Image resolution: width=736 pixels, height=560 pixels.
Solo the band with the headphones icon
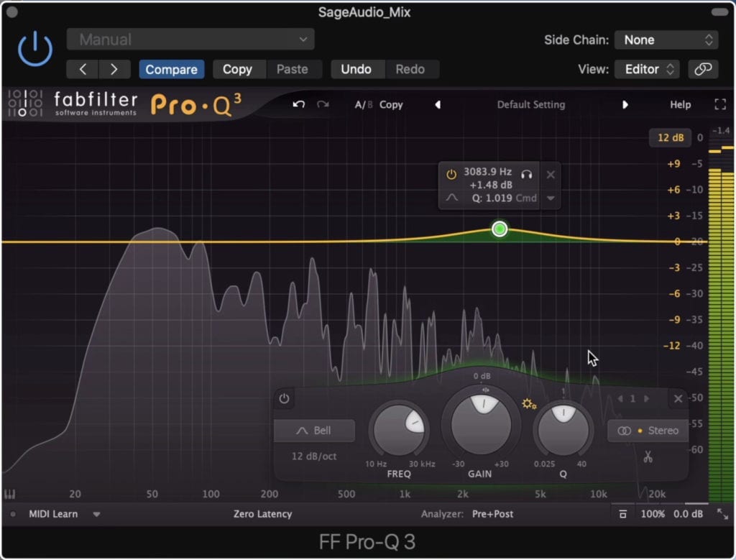(527, 175)
